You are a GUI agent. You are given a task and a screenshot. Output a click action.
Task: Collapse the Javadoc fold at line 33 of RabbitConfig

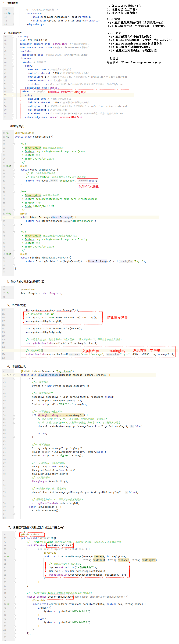[13, 192]
